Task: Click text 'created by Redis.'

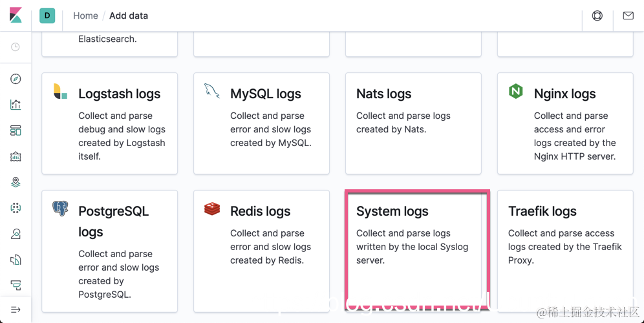Action: tap(267, 260)
